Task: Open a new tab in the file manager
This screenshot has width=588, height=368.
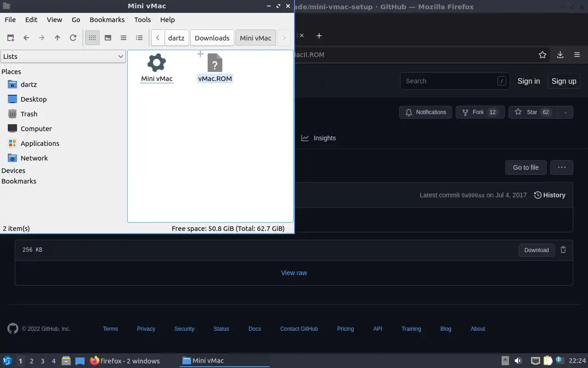Action: (11, 38)
